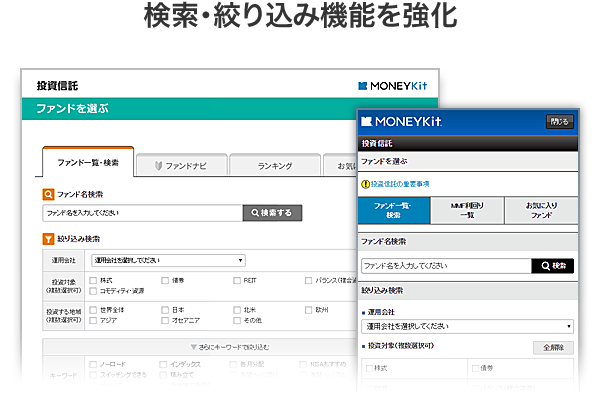Screen dimensions: 600x396
Task: Click the black 検索 button in mobile window
Action: coord(553,266)
